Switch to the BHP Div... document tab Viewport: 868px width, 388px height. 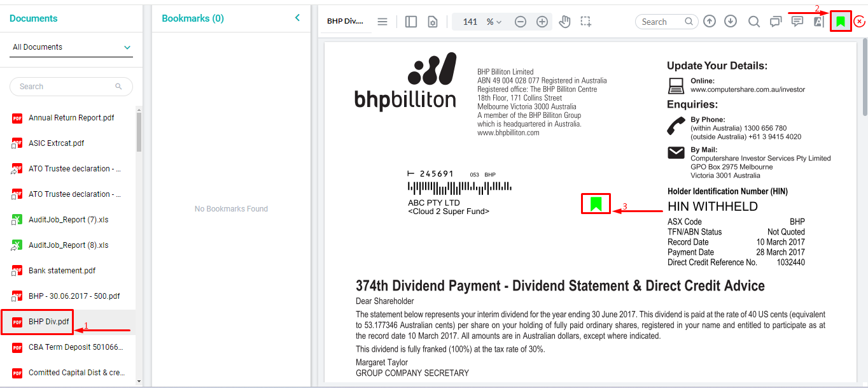point(345,21)
